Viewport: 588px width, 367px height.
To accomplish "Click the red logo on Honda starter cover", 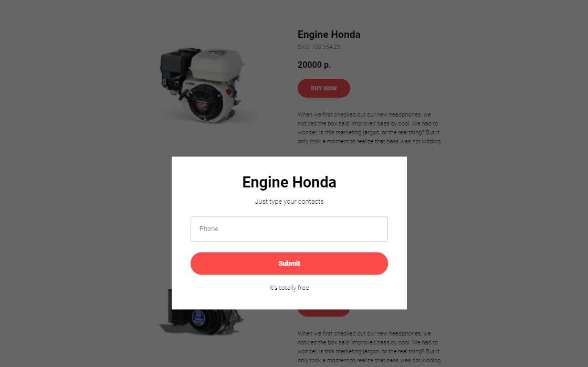I will pos(203,106).
